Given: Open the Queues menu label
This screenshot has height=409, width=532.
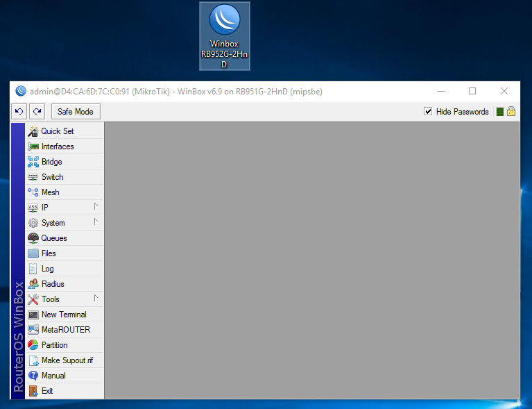Looking at the screenshot, I should [x=54, y=238].
